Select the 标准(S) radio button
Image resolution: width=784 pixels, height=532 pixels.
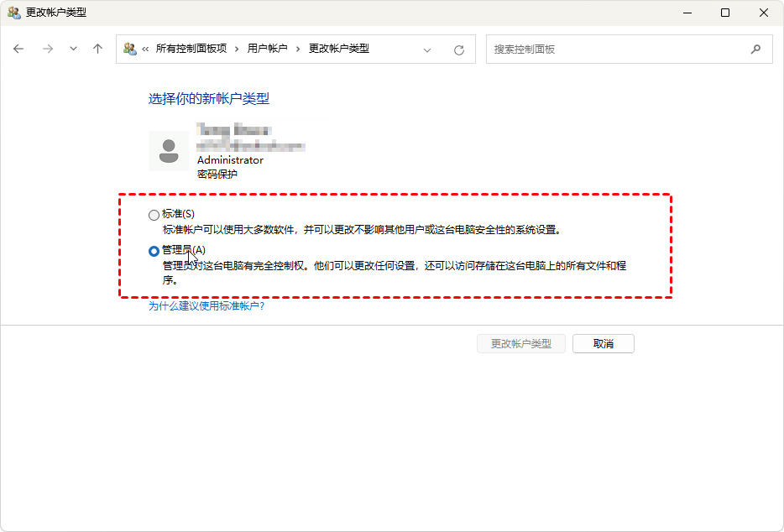click(x=154, y=215)
